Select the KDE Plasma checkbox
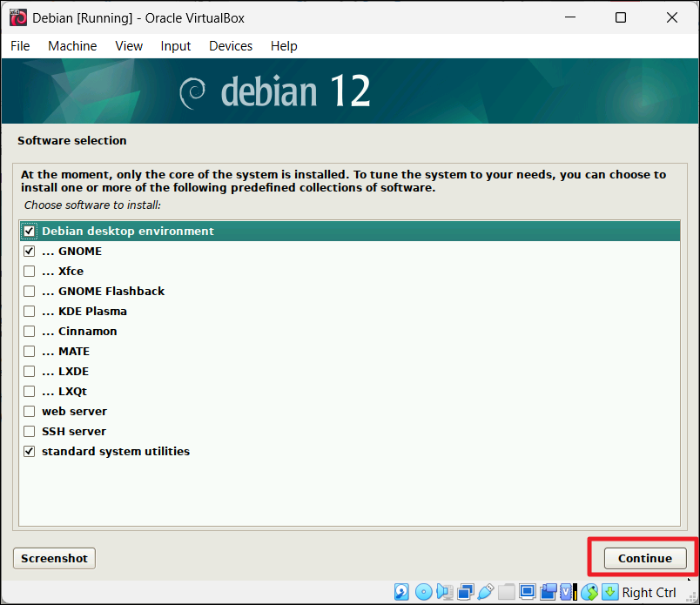Viewport: 700px width, 605px height. coord(30,312)
